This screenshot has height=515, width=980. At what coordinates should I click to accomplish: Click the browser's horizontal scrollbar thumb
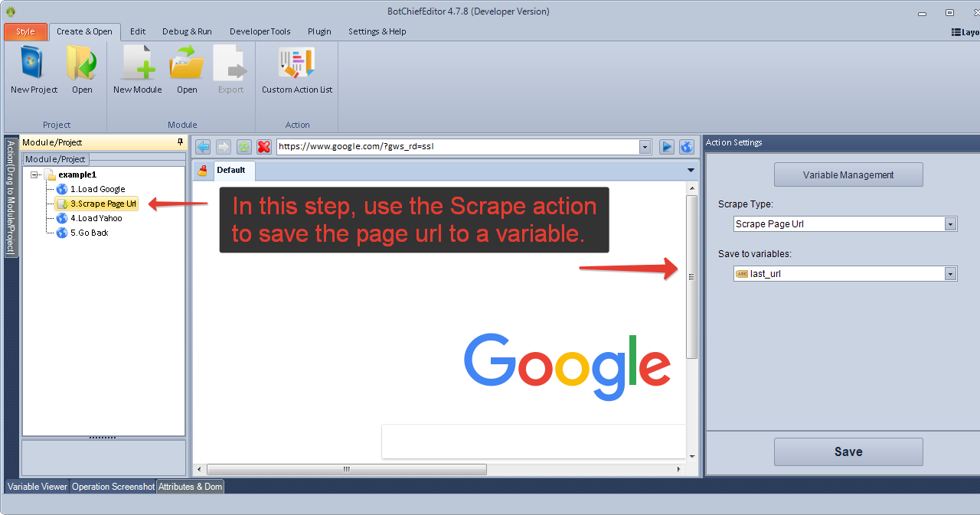(x=346, y=469)
